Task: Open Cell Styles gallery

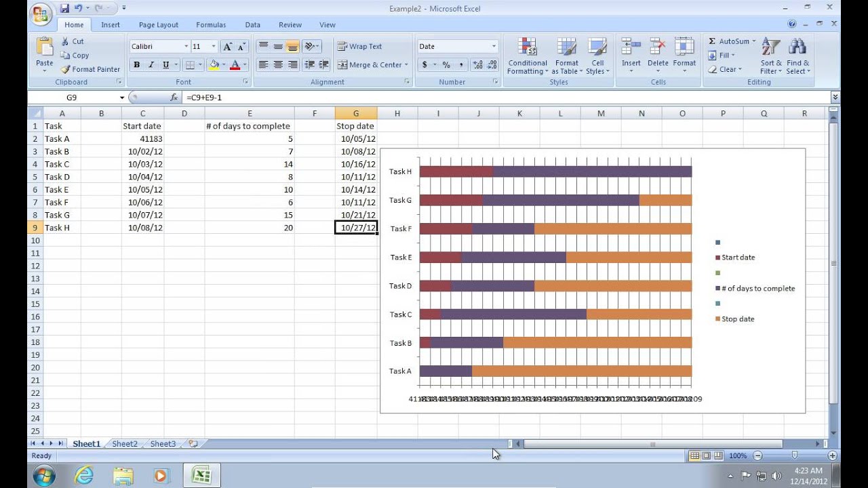Action: click(597, 56)
